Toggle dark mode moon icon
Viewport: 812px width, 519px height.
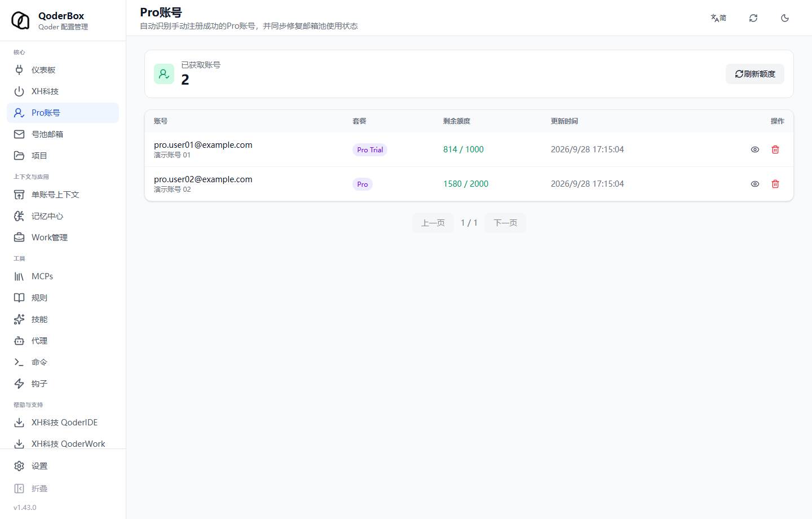(x=785, y=18)
